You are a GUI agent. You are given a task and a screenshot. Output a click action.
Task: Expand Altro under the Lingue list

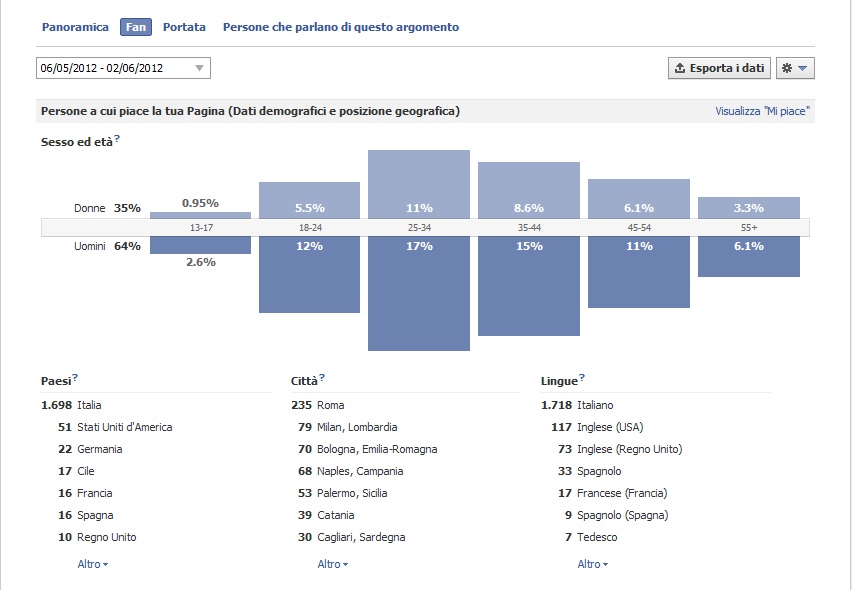coord(592,564)
